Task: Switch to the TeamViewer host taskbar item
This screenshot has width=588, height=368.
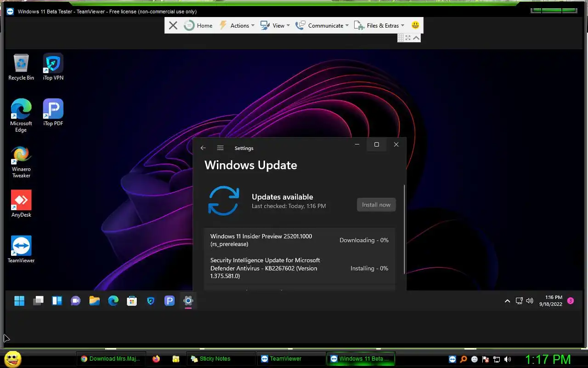Action: tap(291, 359)
